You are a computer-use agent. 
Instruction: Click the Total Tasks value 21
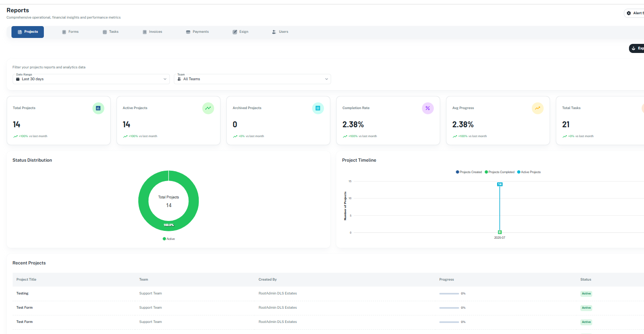click(x=566, y=125)
